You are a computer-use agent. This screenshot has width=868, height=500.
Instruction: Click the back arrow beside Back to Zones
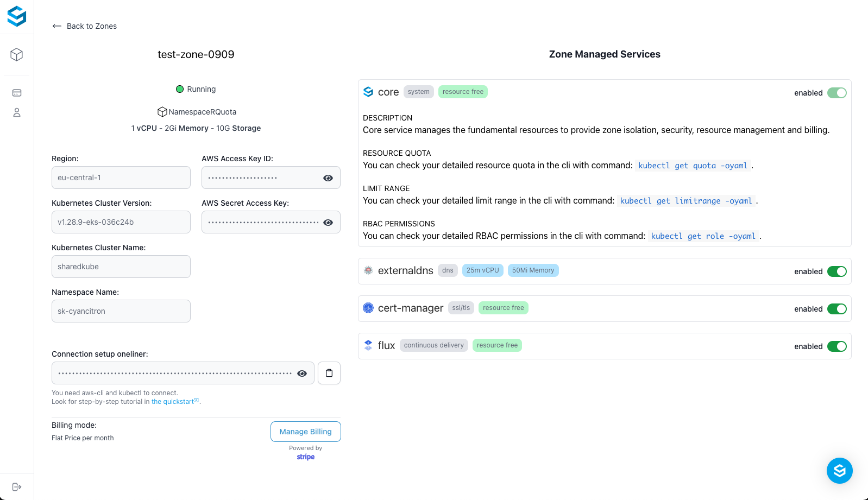[x=57, y=26]
